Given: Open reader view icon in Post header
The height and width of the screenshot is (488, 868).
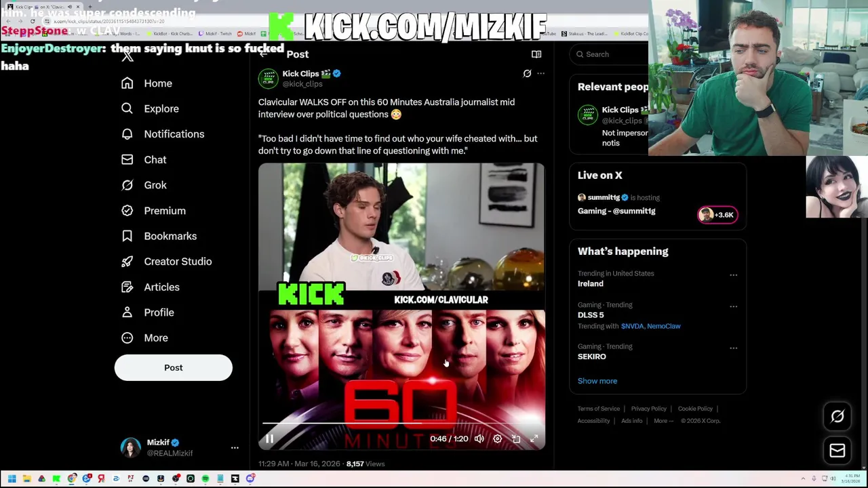Looking at the screenshot, I should [536, 54].
